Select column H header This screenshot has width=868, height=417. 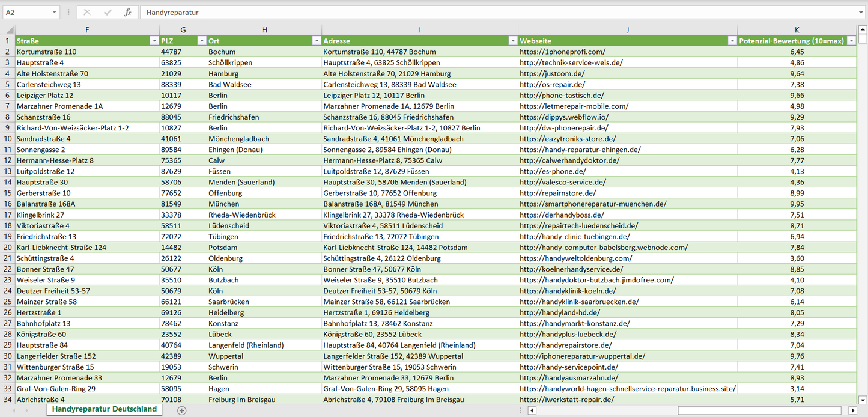(264, 30)
